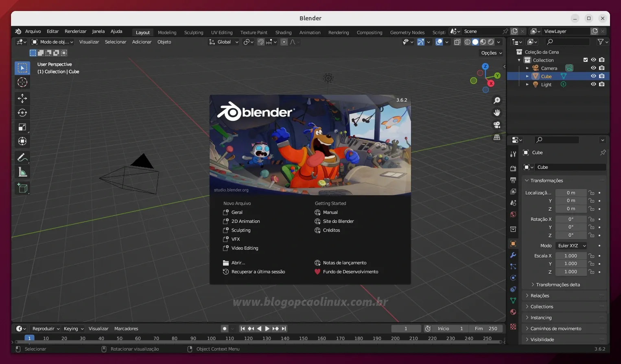
Task: Open the World properties tab
Action: pos(513,214)
